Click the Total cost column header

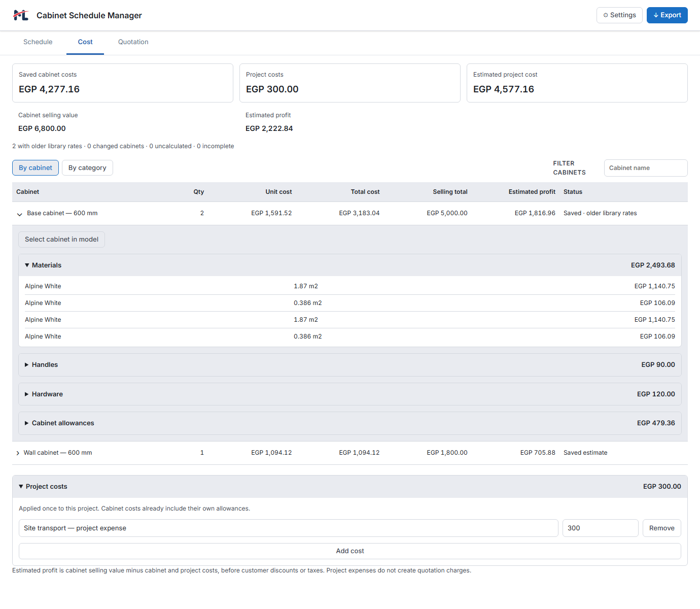tap(365, 192)
